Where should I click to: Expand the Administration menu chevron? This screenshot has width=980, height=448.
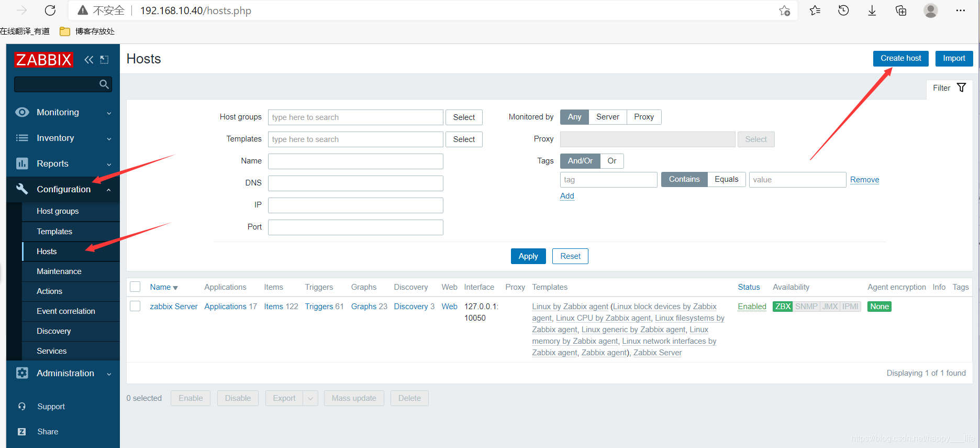pos(109,374)
